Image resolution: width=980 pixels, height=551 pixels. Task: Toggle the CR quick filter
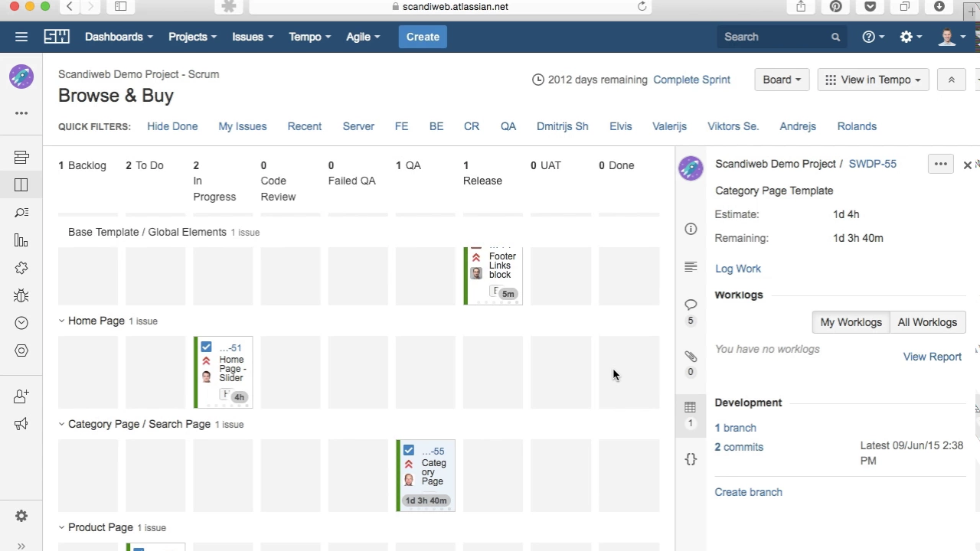472,126
